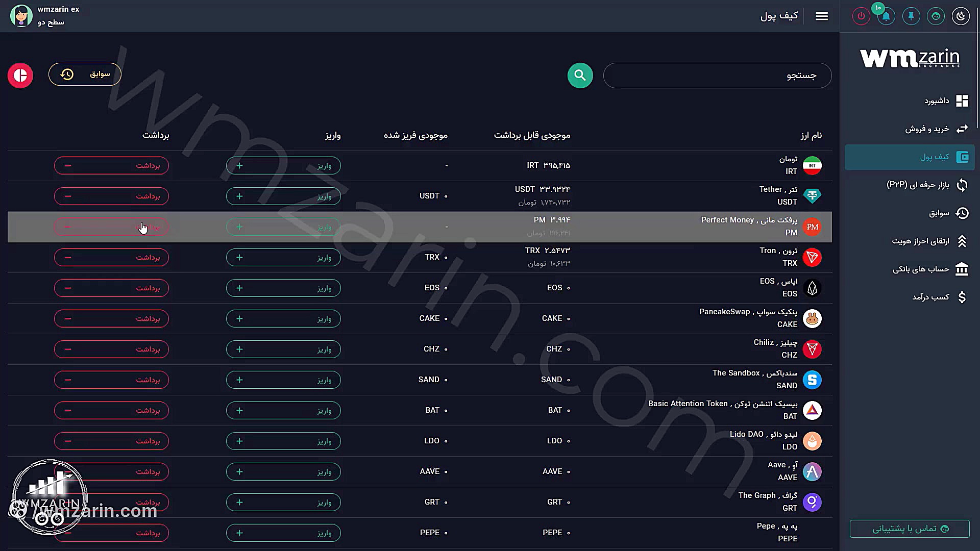Click برداشت withdraw button for PEPE
The height and width of the screenshot is (551, 980).
(111, 533)
